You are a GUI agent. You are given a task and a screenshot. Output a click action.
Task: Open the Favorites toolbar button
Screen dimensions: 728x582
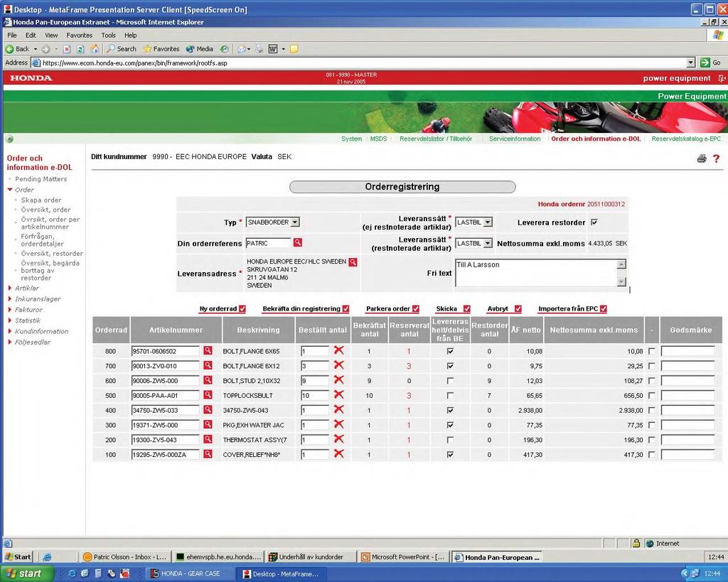[161, 49]
